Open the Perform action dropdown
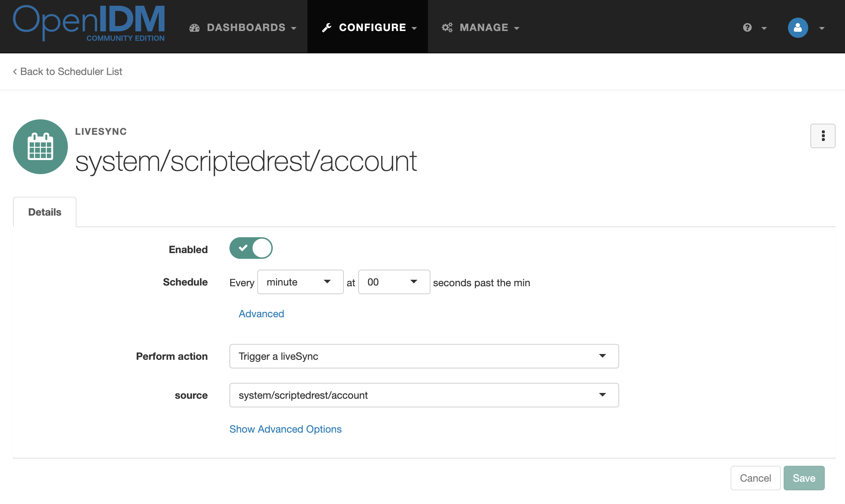Image resolution: width=845 pixels, height=504 pixels. point(424,356)
